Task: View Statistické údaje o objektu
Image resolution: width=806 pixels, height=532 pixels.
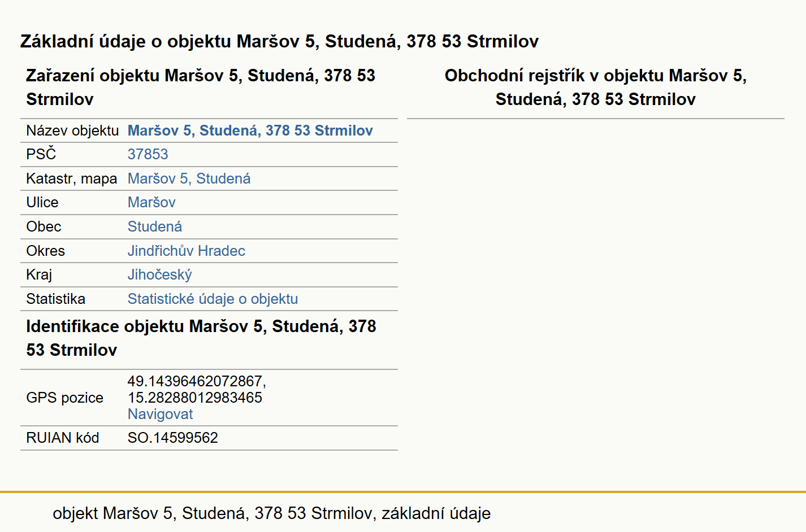Action: 213,299
